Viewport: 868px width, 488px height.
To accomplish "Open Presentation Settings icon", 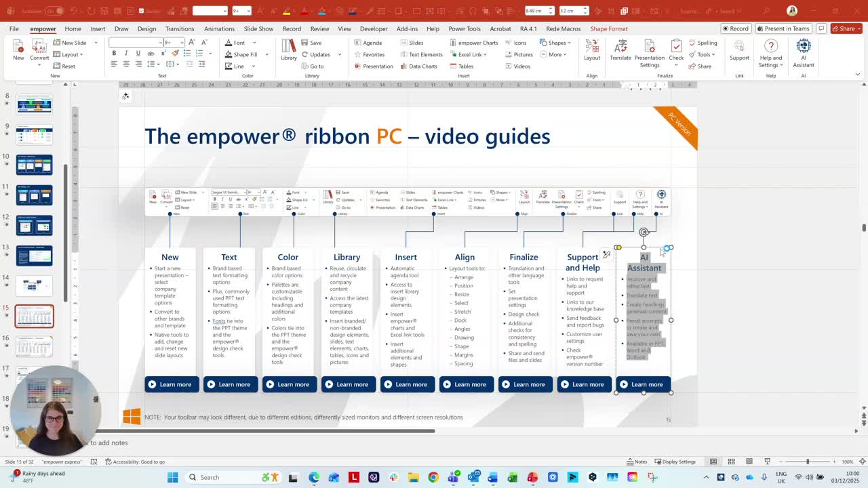I will click(649, 53).
